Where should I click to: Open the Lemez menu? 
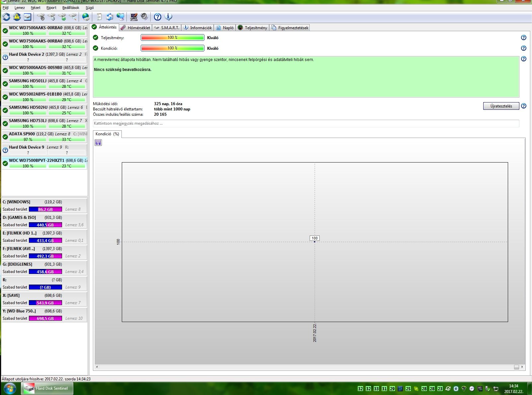pos(20,8)
